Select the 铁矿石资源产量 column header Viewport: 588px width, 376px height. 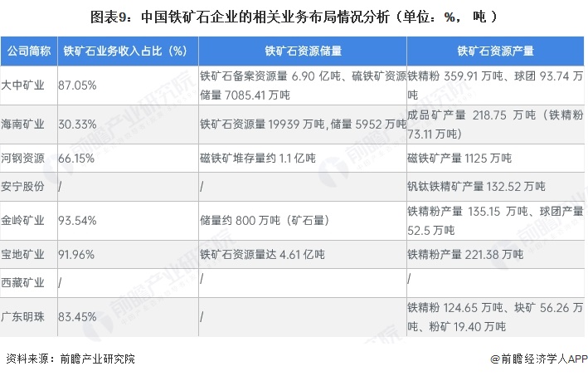(495, 51)
